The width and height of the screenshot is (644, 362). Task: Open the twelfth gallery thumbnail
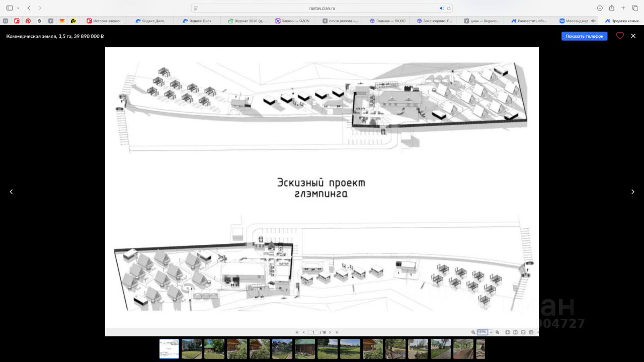pyautogui.click(x=418, y=349)
